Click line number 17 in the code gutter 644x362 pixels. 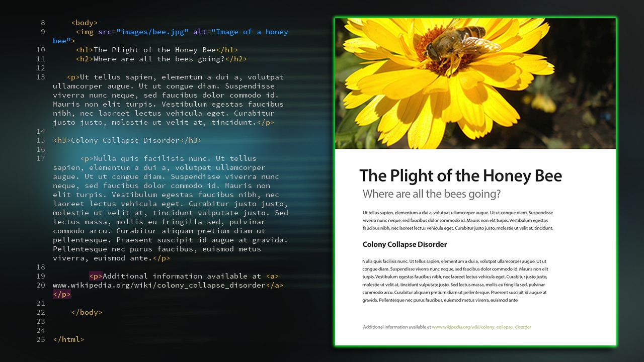(41, 158)
